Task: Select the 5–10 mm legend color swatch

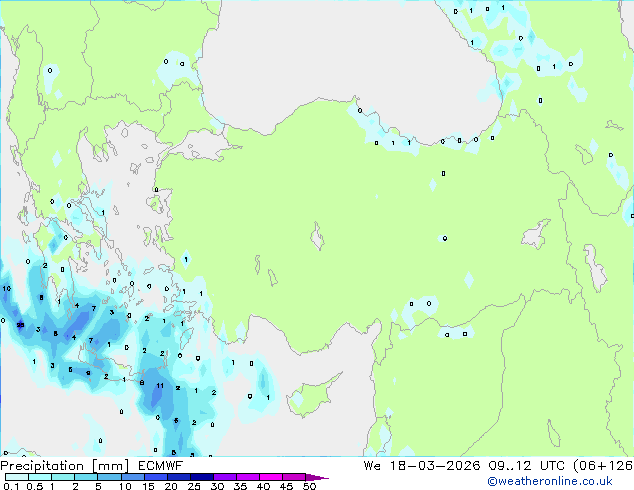Action: pyautogui.click(x=109, y=477)
